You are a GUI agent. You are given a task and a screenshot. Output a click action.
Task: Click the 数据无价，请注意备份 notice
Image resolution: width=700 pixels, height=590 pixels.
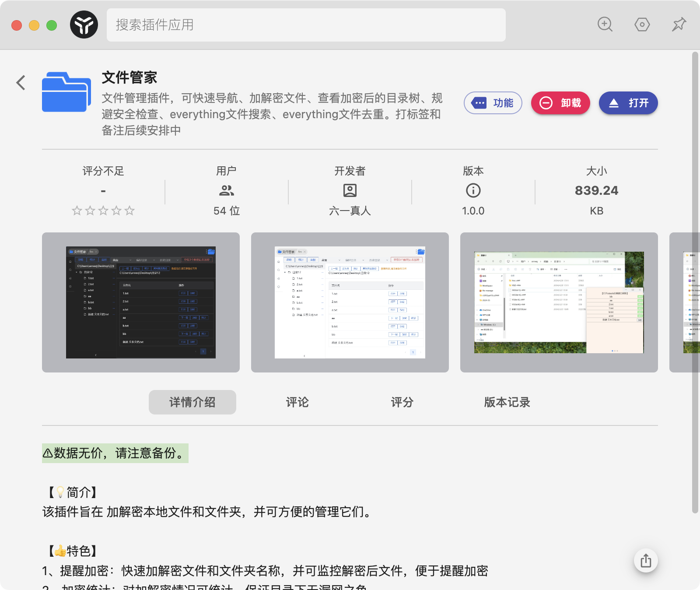(115, 453)
